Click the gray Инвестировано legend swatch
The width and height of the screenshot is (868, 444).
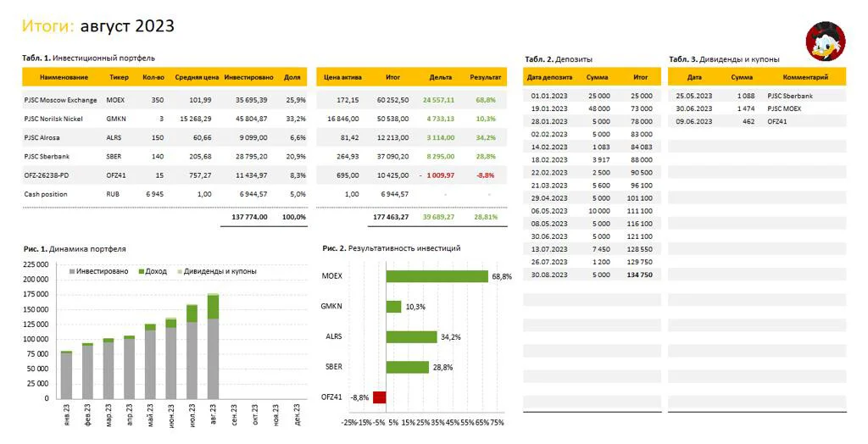pos(72,272)
